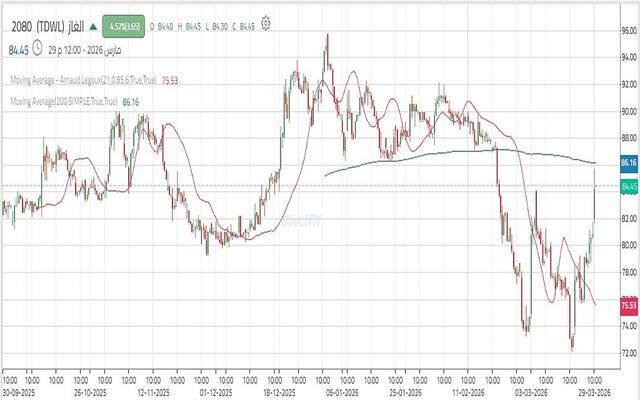The image size is (640, 400).
Task: Select the Moving Average 200 SIMPLE legend
Action: pyautogui.click(x=62, y=101)
